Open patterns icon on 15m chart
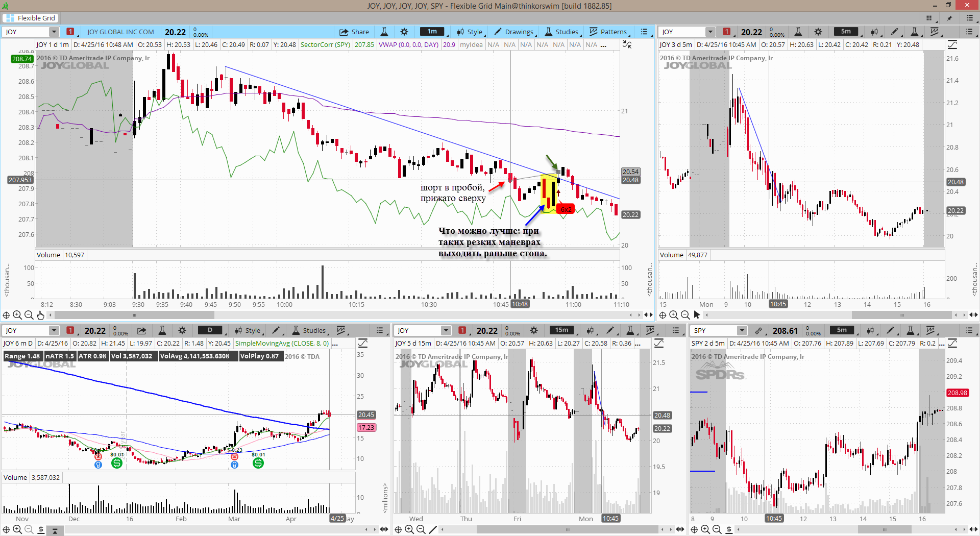Screen dimensions: 980x536 650,330
